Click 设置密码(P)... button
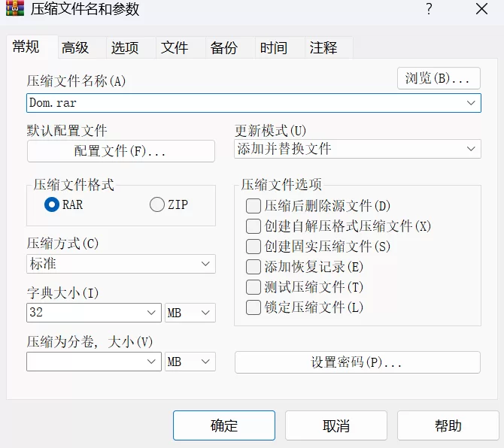Screen dimensions: 504x448 click(x=357, y=362)
